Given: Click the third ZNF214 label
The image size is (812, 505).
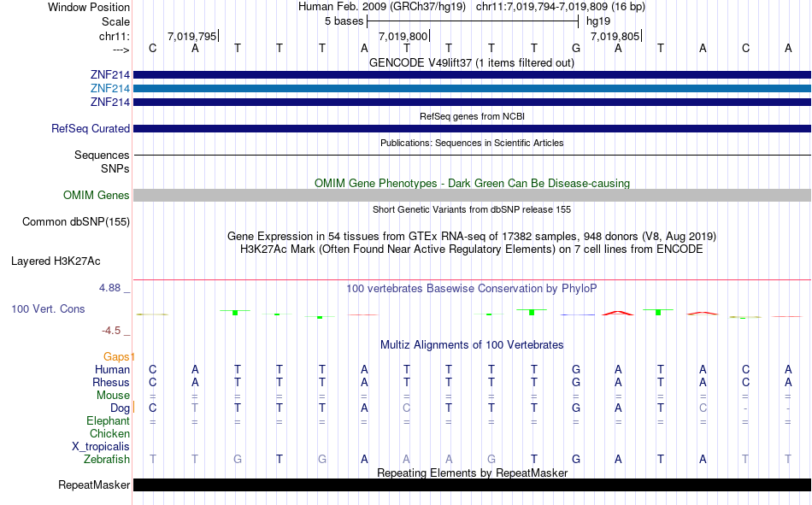Looking at the screenshot, I should [109, 102].
